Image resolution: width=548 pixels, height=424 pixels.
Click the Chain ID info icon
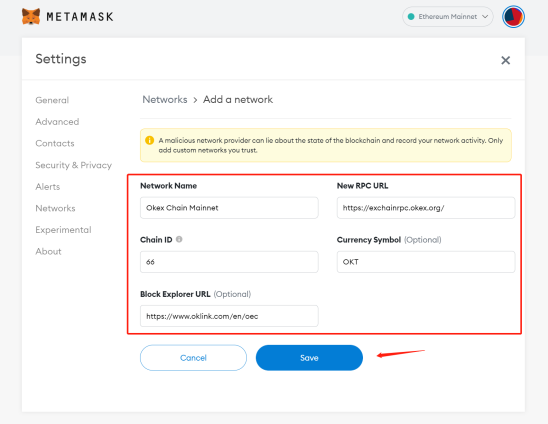coord(179,239)
